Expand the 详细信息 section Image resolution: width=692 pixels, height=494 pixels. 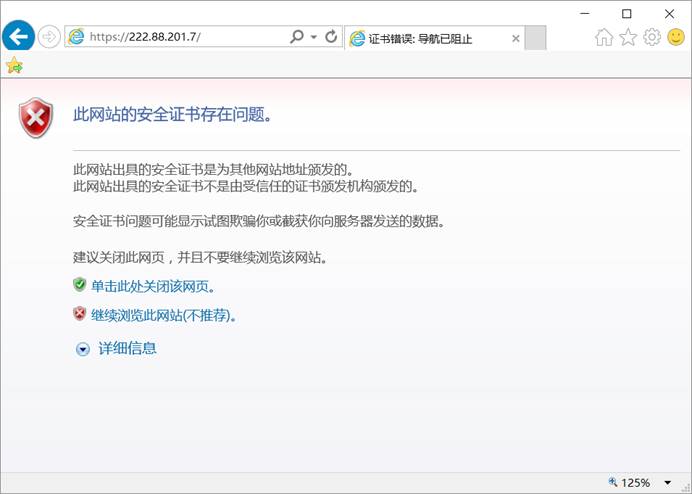point(127,348)
